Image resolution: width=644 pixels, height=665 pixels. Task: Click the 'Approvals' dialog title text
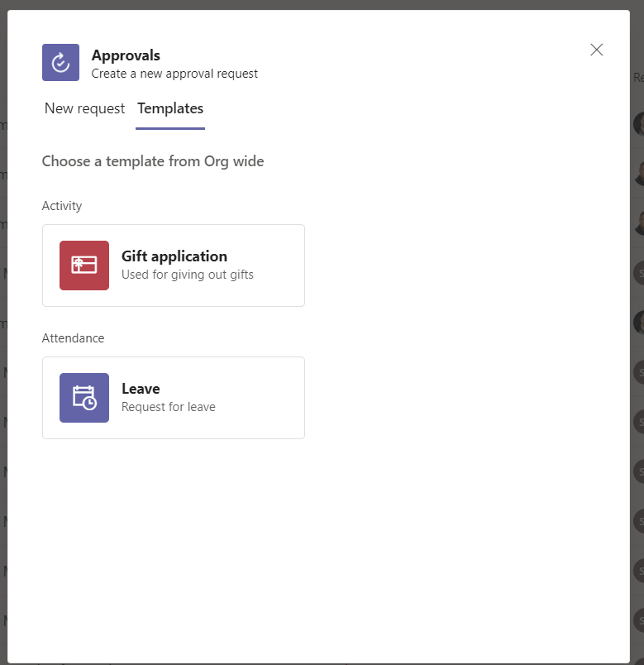click(x=126, y=55)
